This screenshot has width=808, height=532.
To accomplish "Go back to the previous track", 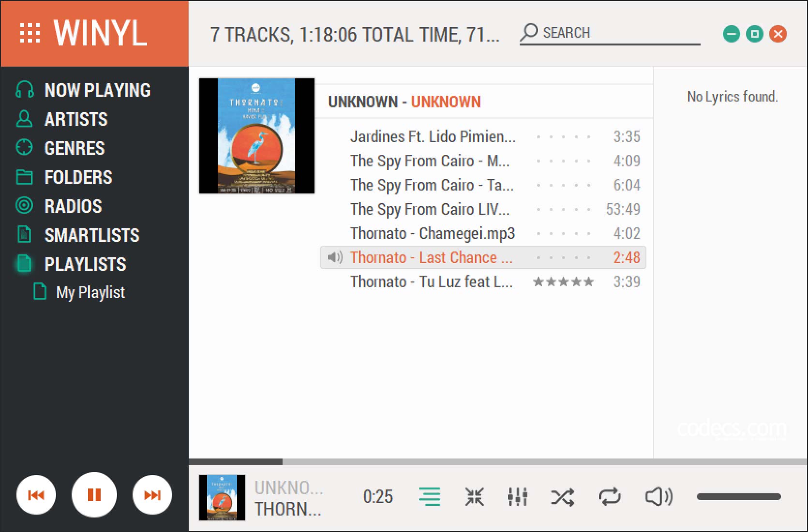I will coord(36,495).
